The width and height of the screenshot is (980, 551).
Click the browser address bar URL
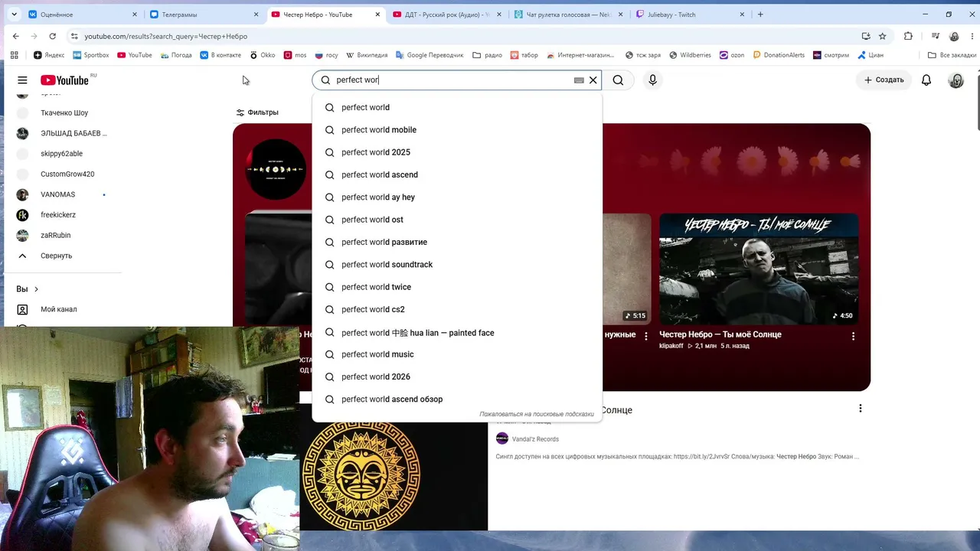point(165,36)
